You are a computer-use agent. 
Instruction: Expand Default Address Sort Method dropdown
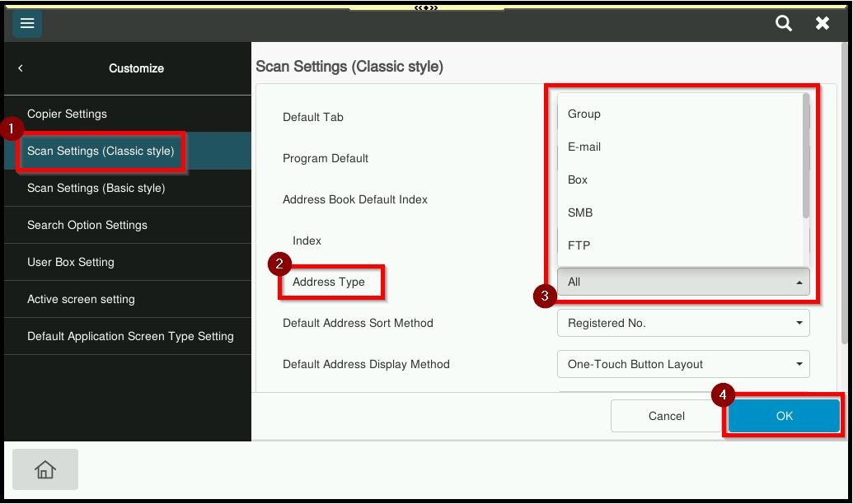pyautogui.click(x=683, y=323)
